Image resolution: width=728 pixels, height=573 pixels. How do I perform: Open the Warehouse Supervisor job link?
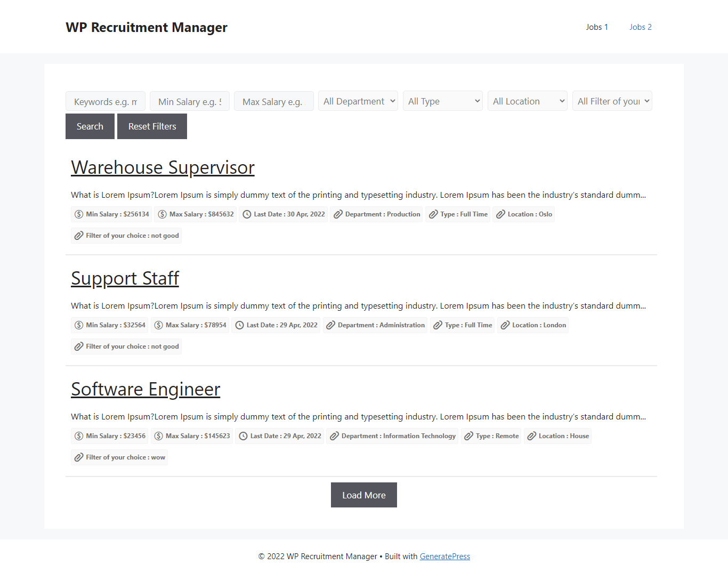tap(163, 167)
